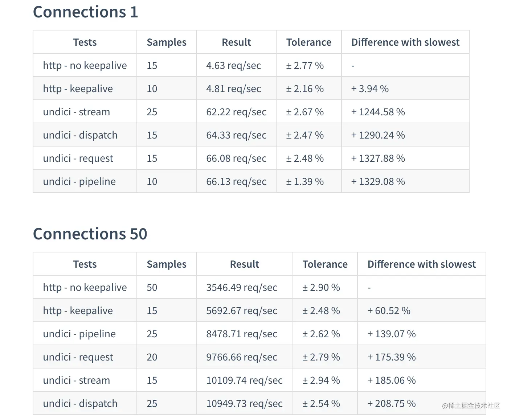Click the 3546.49 req/sec result cell
This screenshot has width=511, height=420.
pyautogui.click(x=245, y=287)
